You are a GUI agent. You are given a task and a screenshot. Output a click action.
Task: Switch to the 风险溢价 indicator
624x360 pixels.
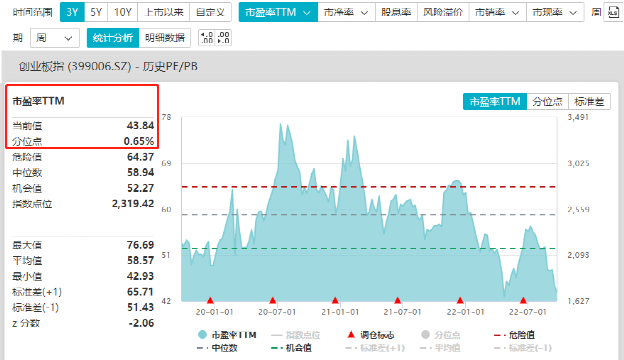click(x=443, y=12)
